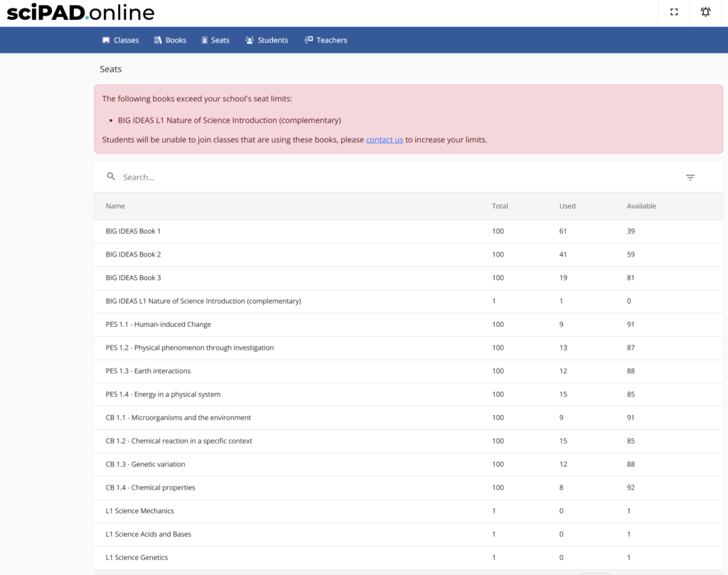Open the Students page
The image size is (728, 575).
coord(267,41)
